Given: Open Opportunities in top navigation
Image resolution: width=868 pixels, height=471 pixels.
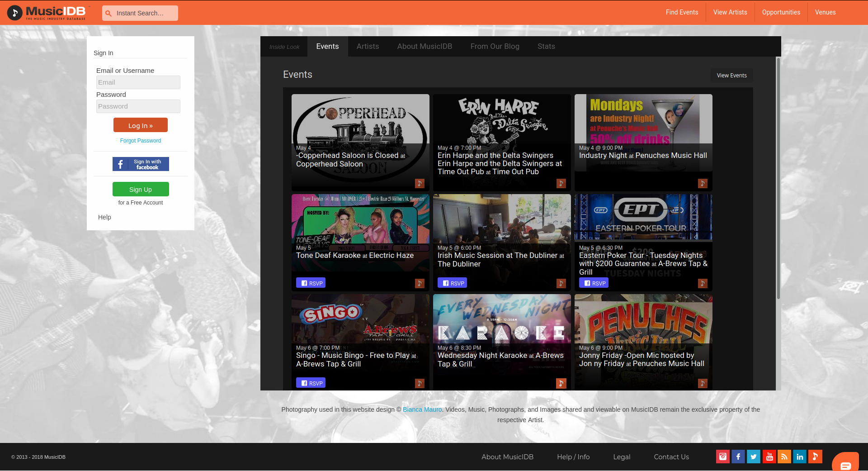Looking at the screenshot, I should click(x=781, y=12).
